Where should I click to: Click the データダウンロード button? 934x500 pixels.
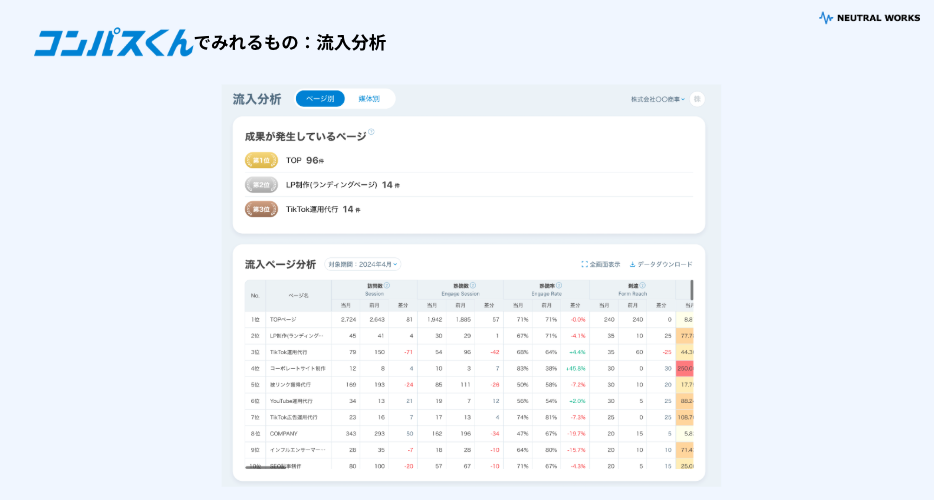660,264
